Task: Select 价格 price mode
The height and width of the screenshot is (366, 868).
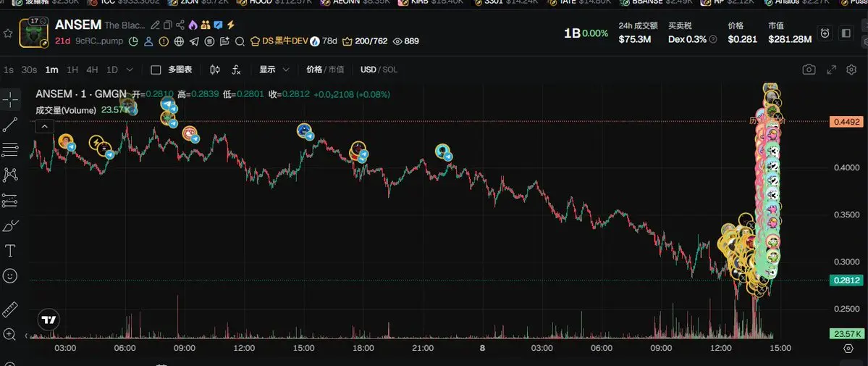Action: click(314, 70)
